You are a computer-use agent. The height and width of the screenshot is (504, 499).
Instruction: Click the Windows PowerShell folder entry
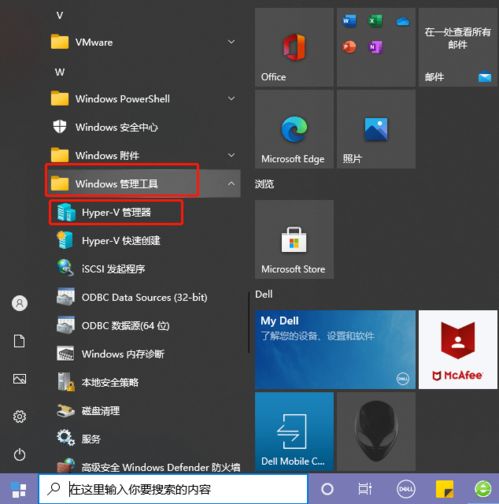144,99
